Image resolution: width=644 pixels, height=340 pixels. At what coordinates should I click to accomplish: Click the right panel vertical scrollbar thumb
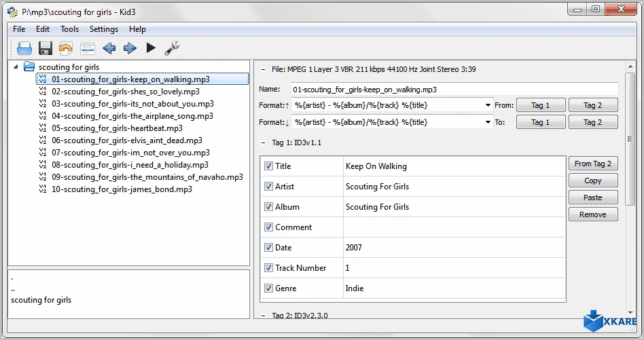(630, 138)
